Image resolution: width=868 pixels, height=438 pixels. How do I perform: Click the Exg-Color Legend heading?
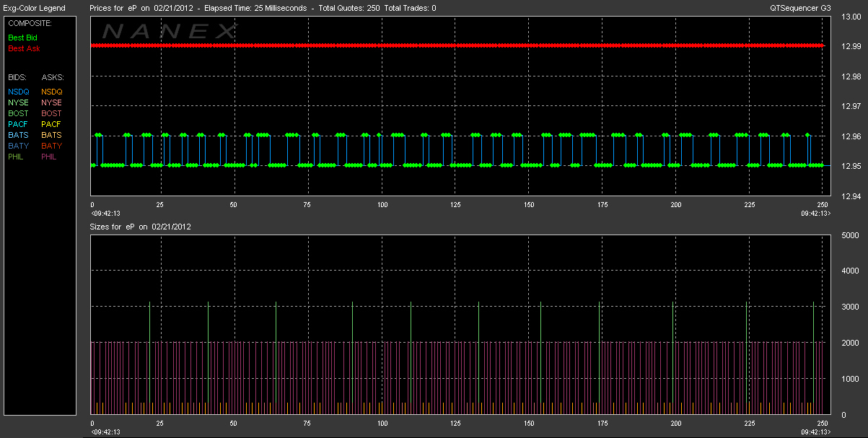35,8
